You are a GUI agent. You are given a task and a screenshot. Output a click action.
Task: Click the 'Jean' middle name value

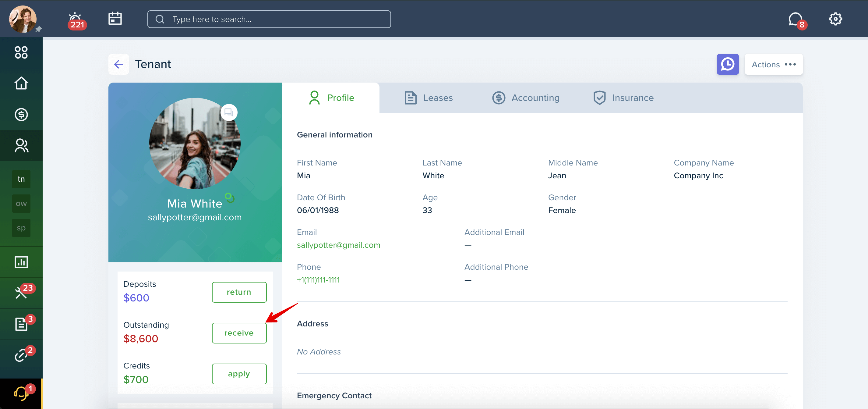click(x=557, y=176)
